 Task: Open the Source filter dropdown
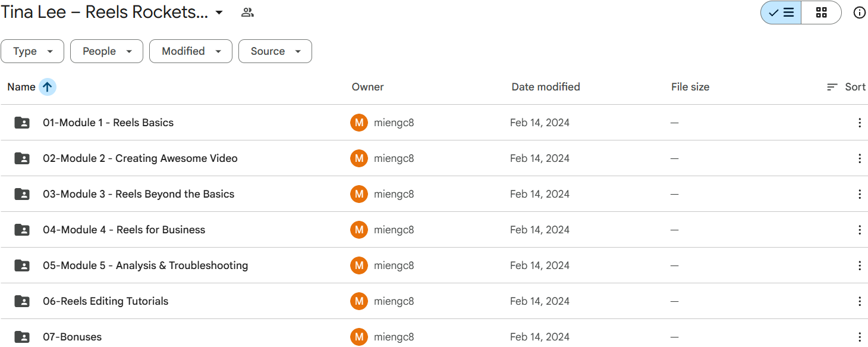[x=275, y=51]
